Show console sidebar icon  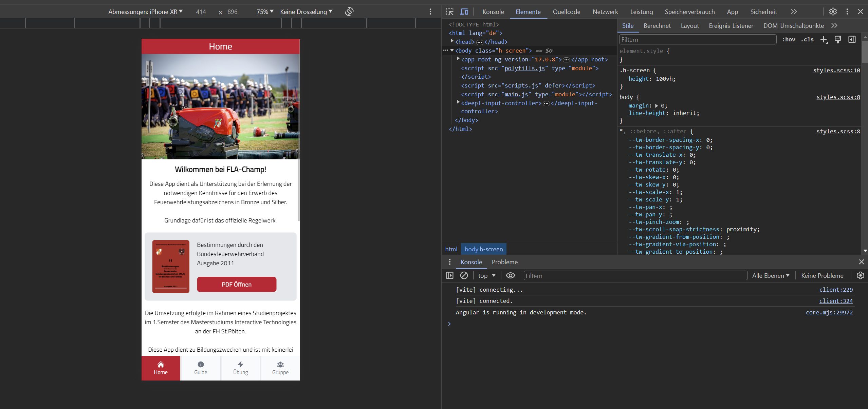(450, 275)
